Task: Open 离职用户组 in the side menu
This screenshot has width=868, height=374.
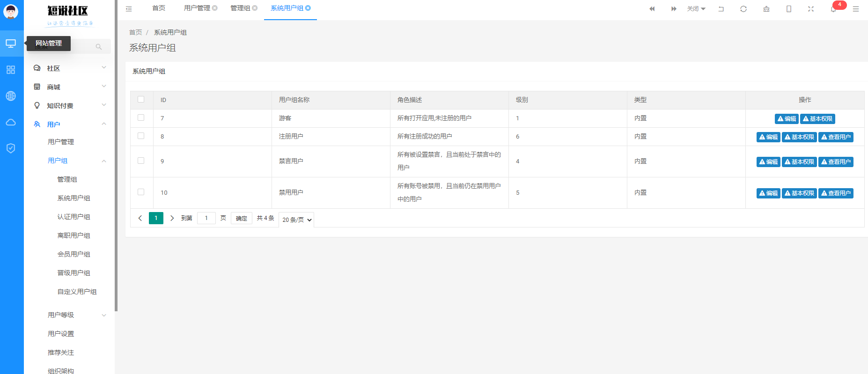Action: 74,235
